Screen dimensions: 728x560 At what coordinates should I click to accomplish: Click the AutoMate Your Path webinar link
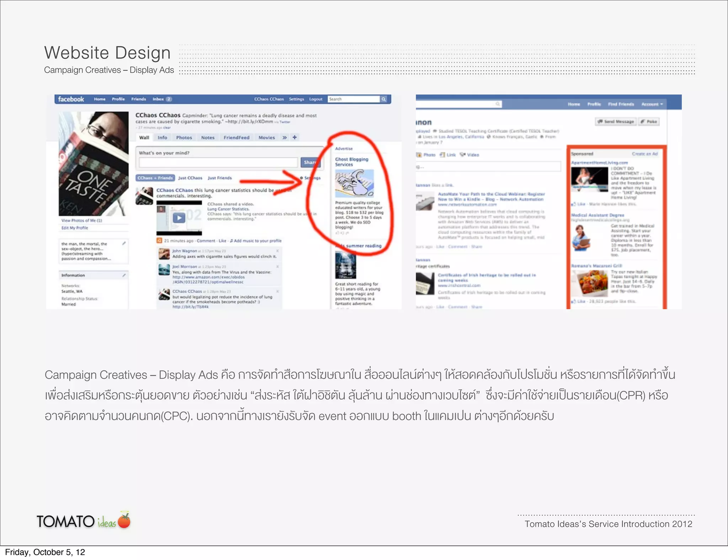click(x=491, y=197)
